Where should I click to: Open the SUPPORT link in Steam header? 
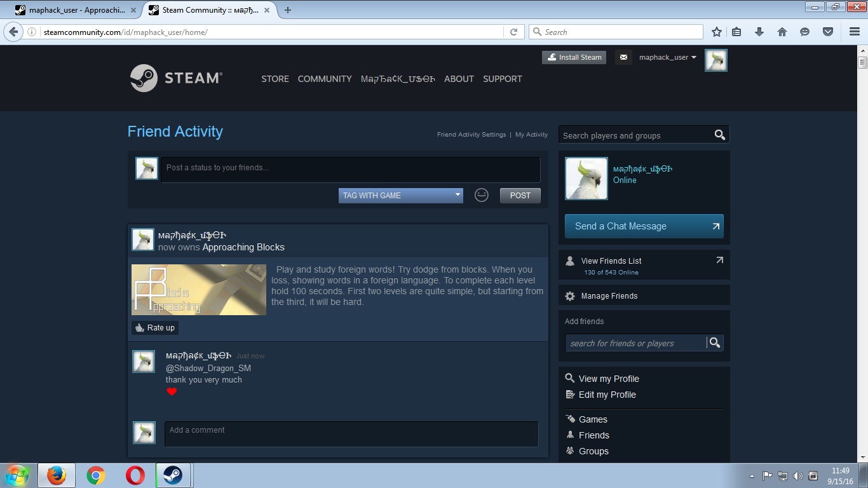503,79
